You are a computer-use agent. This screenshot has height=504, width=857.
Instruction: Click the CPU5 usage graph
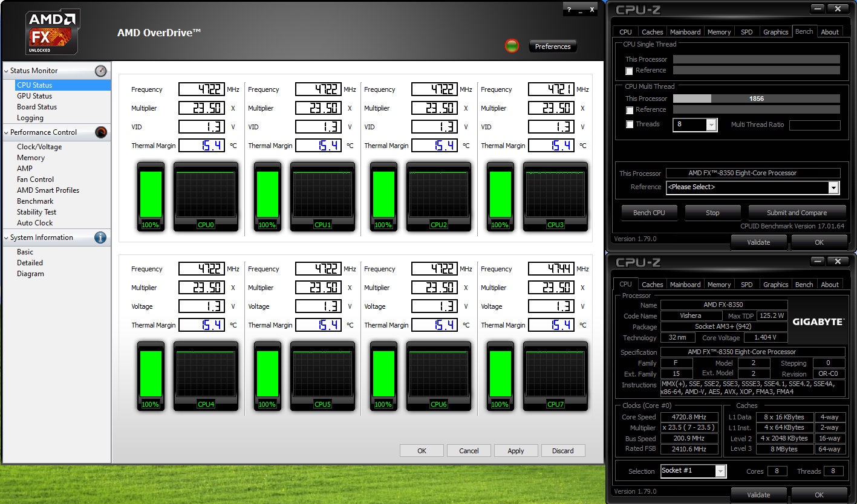tap(322, 375)
